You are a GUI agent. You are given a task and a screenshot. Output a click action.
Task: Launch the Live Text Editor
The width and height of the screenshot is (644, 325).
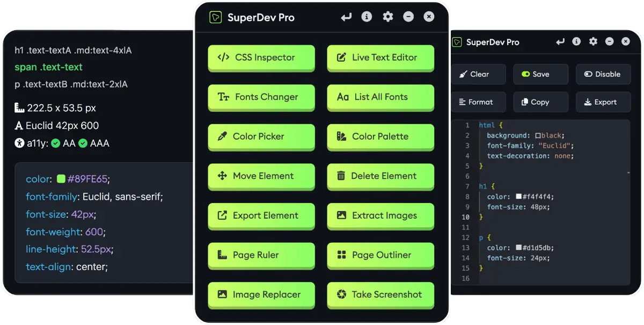click(380, 57)
